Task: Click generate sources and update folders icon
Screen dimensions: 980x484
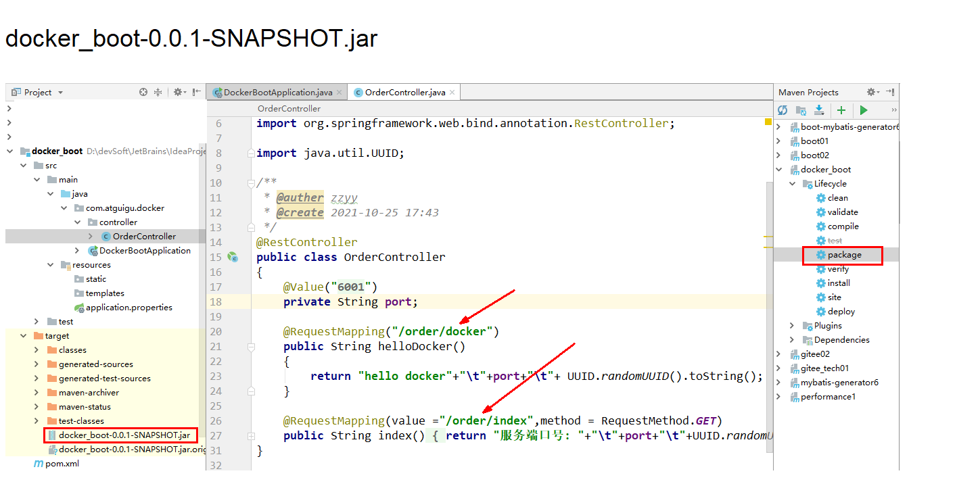Action: [x=801, y=110]
